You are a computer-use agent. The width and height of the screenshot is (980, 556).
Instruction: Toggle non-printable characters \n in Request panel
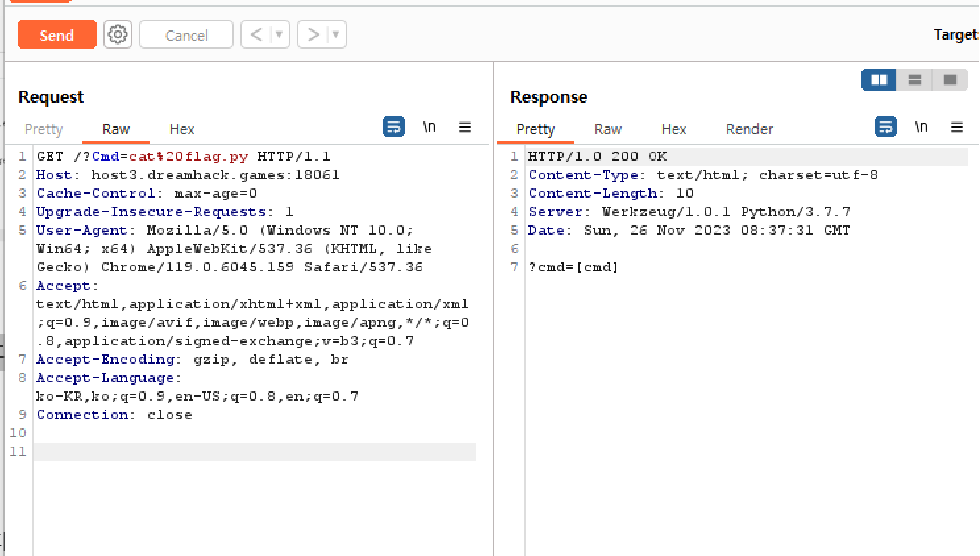[429, 126]
